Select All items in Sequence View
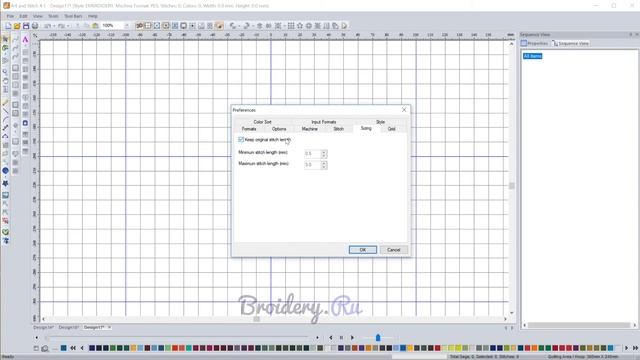The height and width of the screenshot is (360, 640). coord(532,56)
